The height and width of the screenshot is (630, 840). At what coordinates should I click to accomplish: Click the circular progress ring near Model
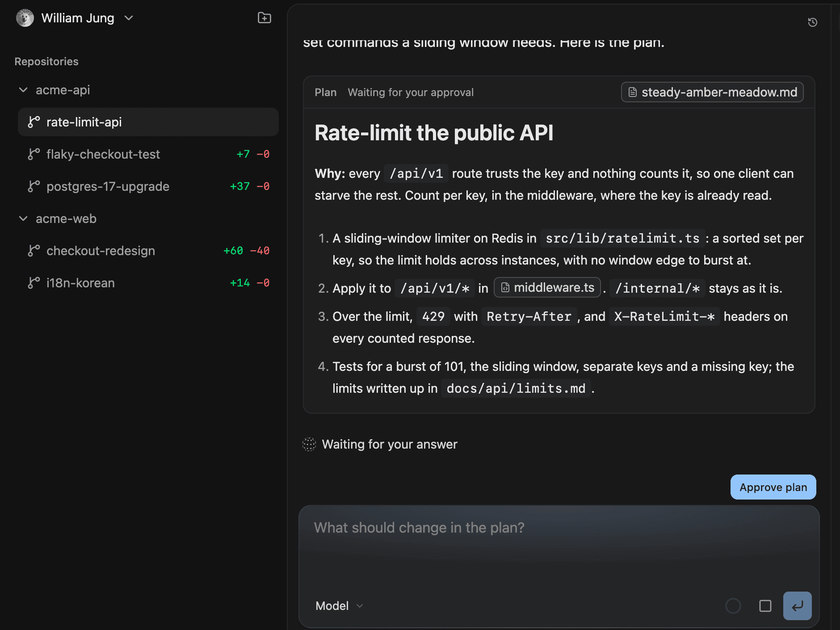[x=733, y=606]
